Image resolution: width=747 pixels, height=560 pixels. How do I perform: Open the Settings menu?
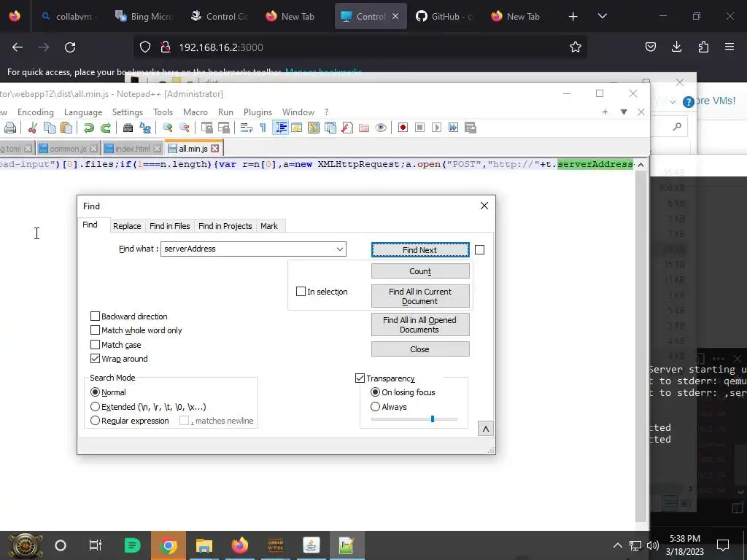click(127, 112)
